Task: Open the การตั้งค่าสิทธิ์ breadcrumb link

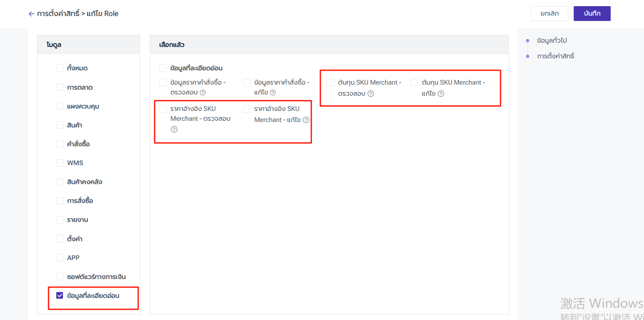Action: tap(58, 14)
